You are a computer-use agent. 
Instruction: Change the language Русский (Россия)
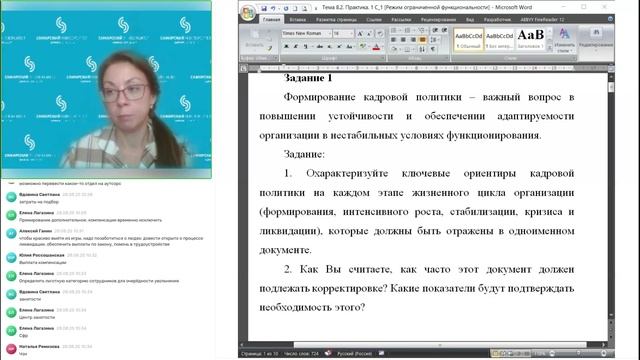(354, 353)
